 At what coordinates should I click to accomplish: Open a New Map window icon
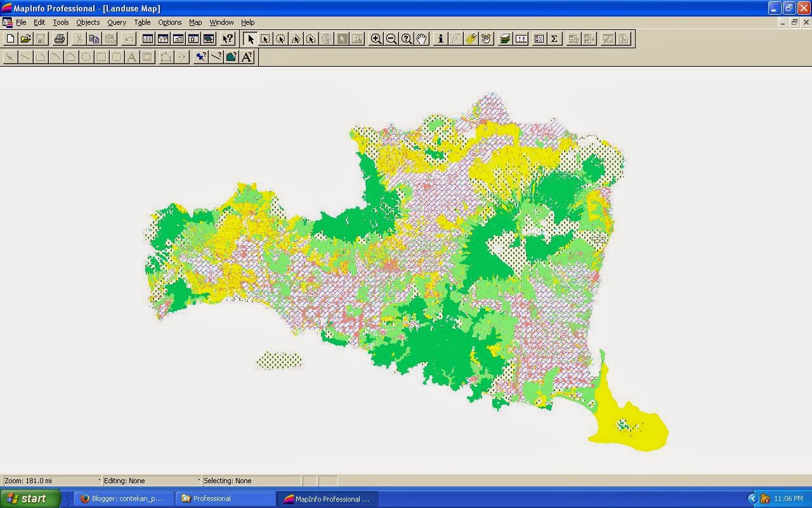pyautogui.click(x=163, y=39)
